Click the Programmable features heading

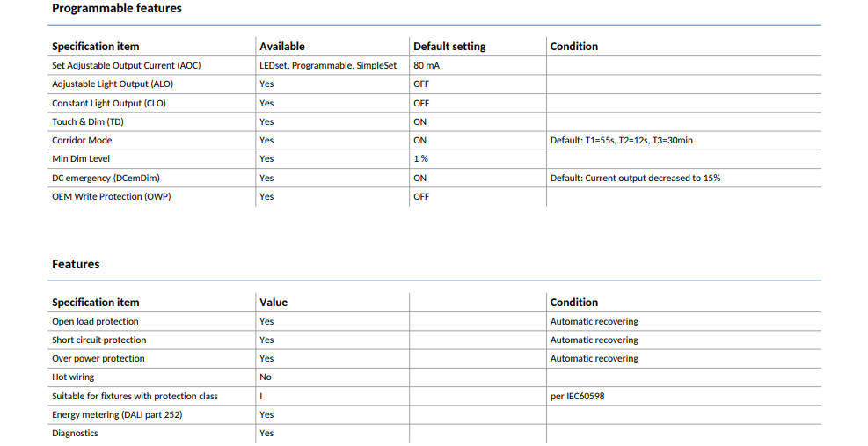pos(117,8)
